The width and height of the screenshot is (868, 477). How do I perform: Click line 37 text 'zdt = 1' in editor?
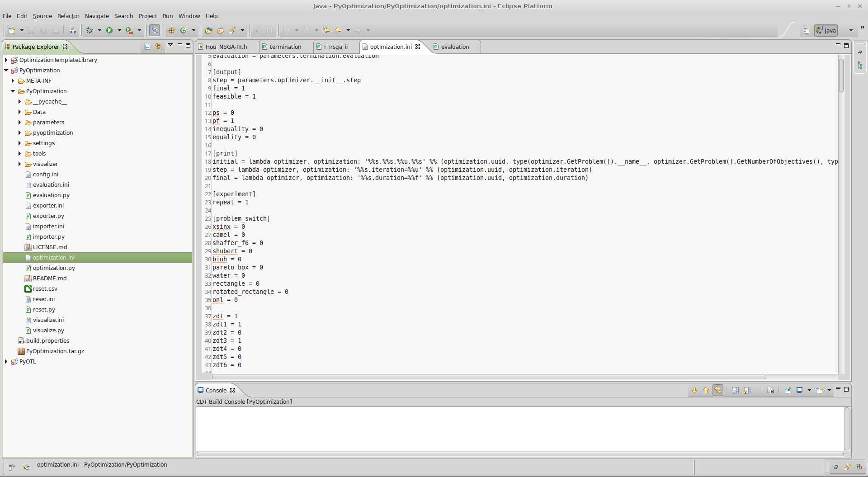click(x=225, y=316)
